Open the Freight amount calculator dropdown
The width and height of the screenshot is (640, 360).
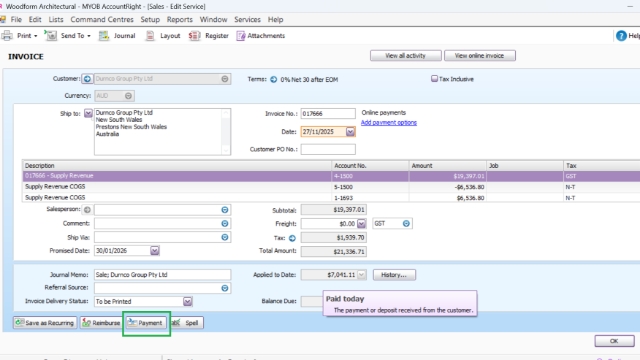pyautogui.click(x=362, y=224)
